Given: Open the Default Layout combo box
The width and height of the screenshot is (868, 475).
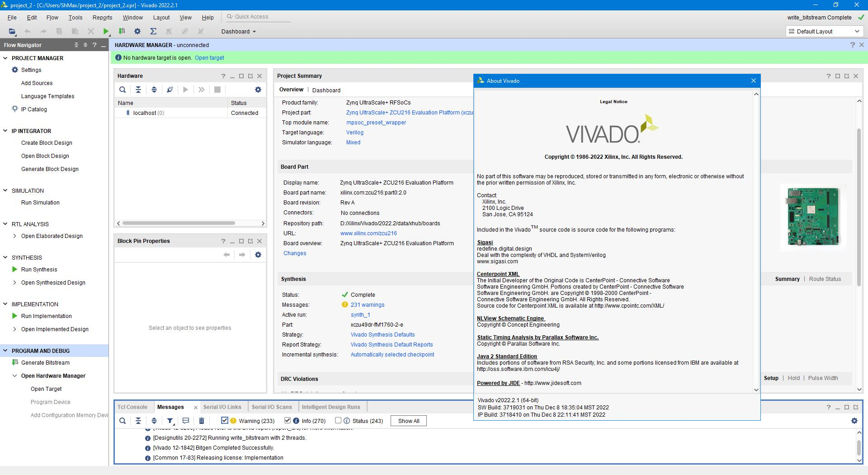Looking at the screenshot, I should pos(824,31).
